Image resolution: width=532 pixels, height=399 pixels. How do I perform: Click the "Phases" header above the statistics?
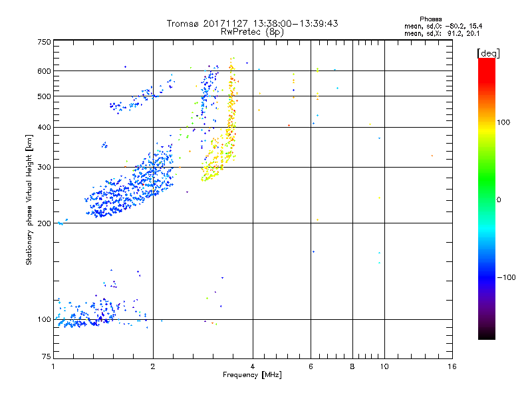coord(430,19)
